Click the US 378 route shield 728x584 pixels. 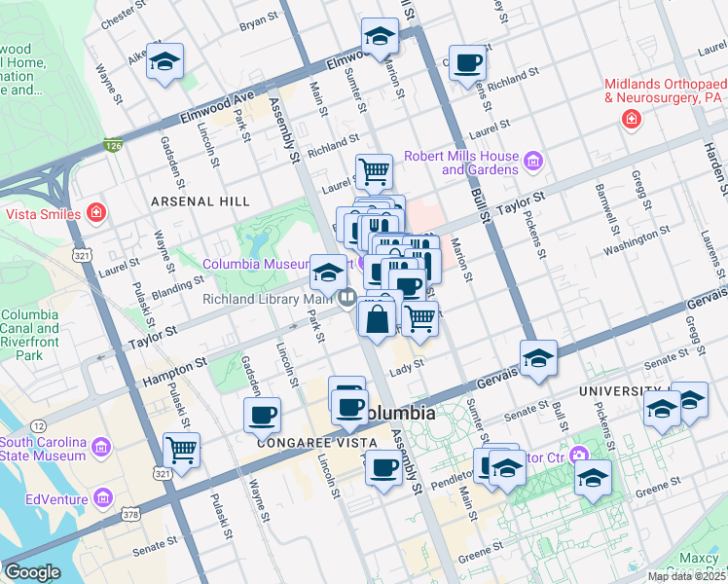[x=130, y=514]
